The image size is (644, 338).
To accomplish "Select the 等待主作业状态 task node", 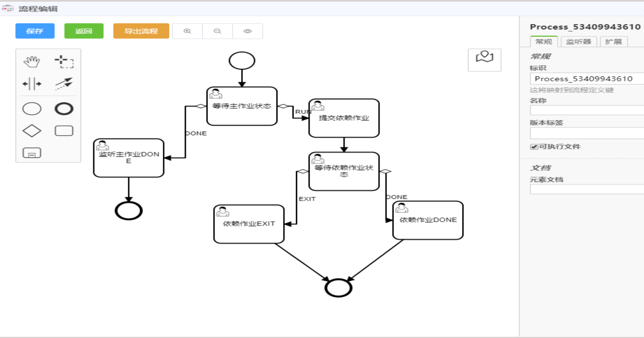I will point(242,106).
